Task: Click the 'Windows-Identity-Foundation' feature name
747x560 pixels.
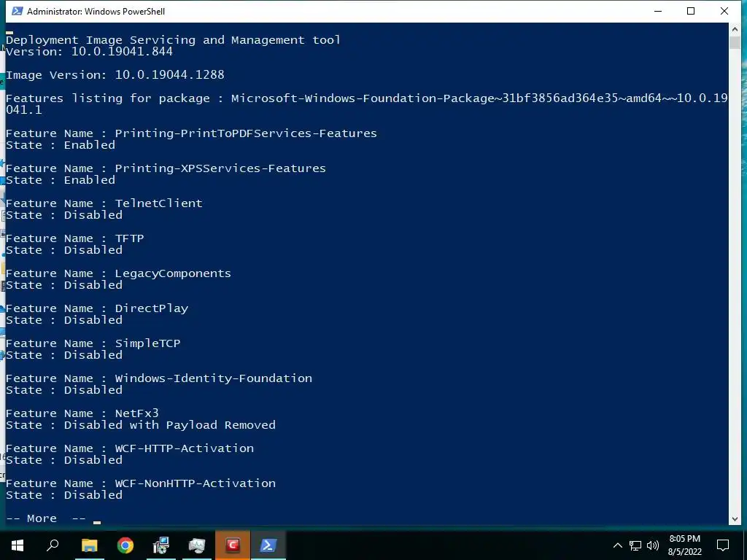Action: point(214,378)
